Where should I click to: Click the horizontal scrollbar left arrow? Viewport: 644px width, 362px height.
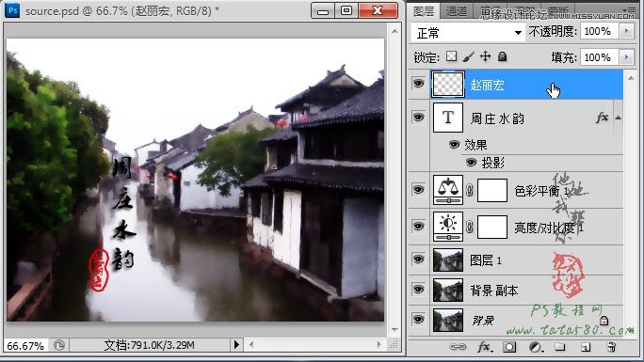pyautogui.click(x=251, y=345)
